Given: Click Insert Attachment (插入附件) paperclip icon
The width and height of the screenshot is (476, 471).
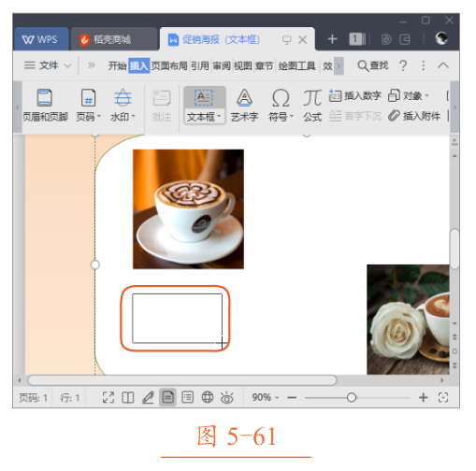Looking at the screenshot, I should click(394, 116).
